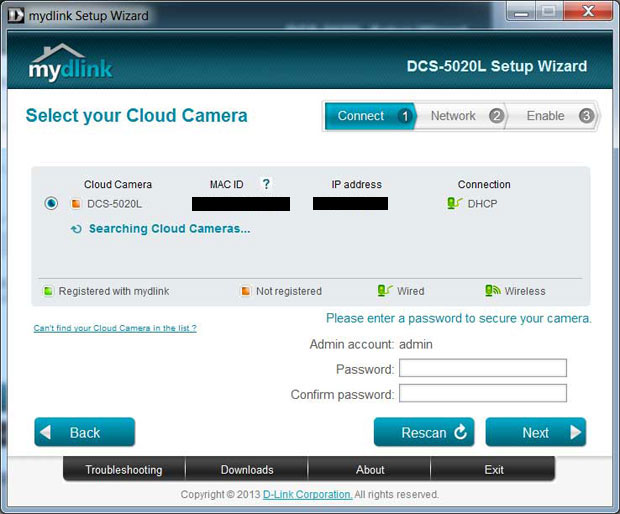Image resolution: width=620 pixels, height=514 pixels.
Task: Select the DCS-5020L camera name text
Action: [x=114, y=204]
